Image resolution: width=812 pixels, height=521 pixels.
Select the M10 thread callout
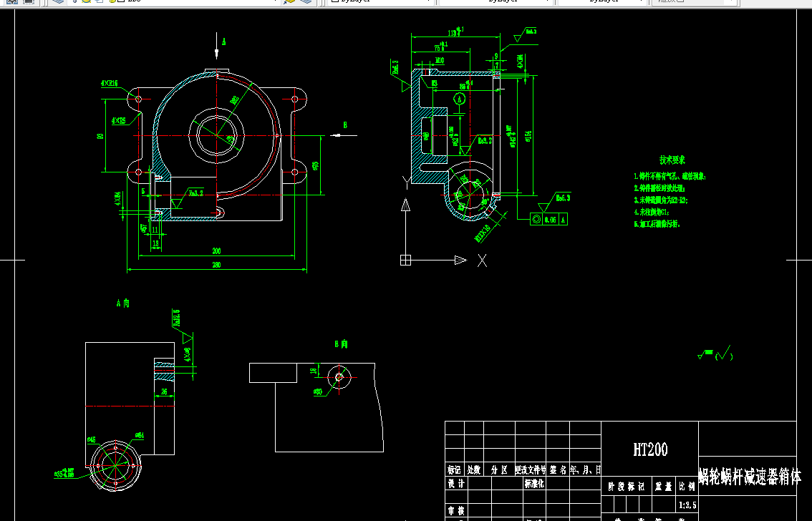(440, 61)
